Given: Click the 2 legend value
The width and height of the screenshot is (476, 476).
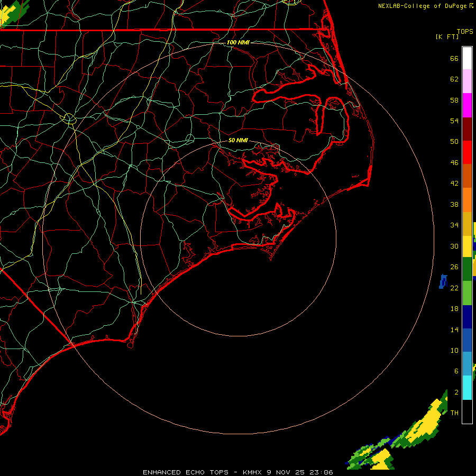Looking at the screenshot, I should (456, 392).
